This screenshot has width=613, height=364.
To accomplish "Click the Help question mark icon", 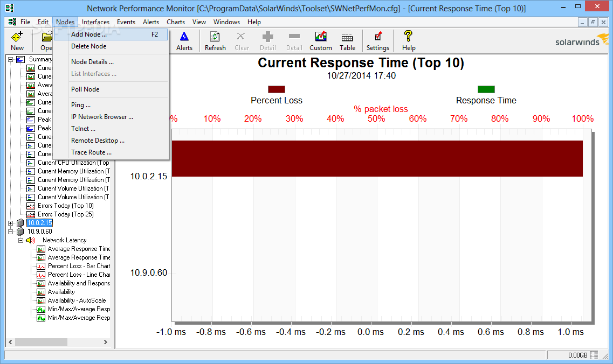I will click(408, 36).
